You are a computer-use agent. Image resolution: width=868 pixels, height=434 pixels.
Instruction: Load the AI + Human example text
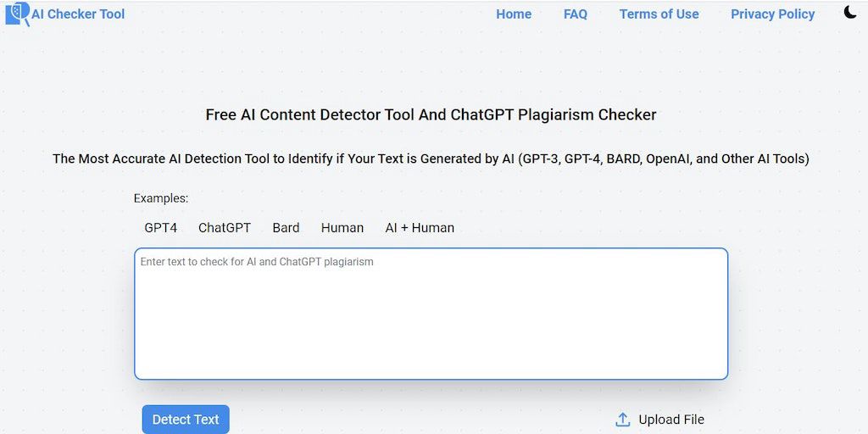pos(420,227)
